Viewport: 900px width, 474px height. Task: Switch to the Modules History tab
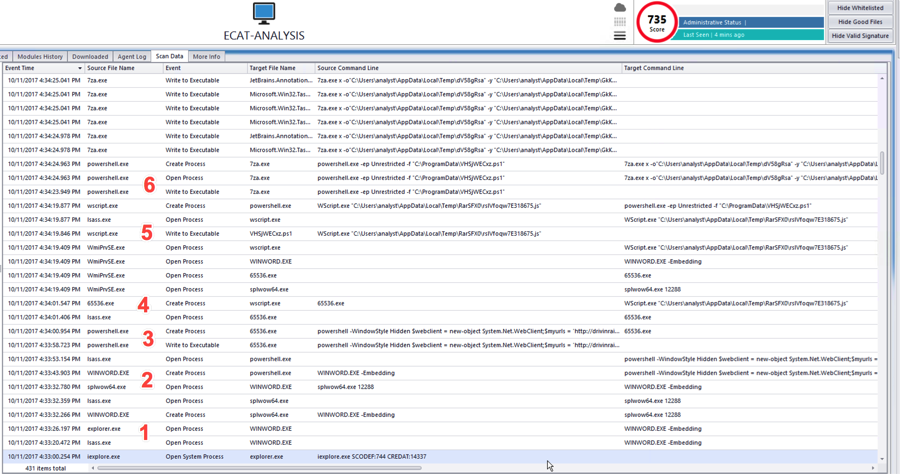pyautogui.click(x=40, y=57)
